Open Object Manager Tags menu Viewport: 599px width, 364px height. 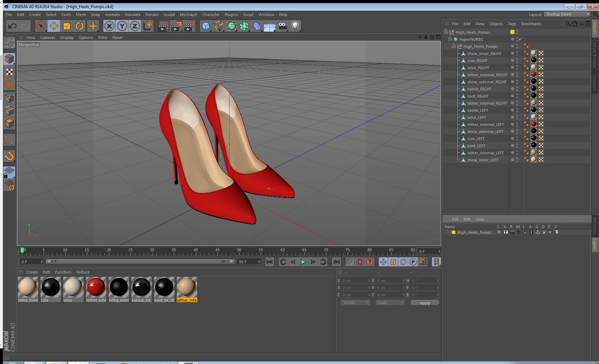[512, 24]
